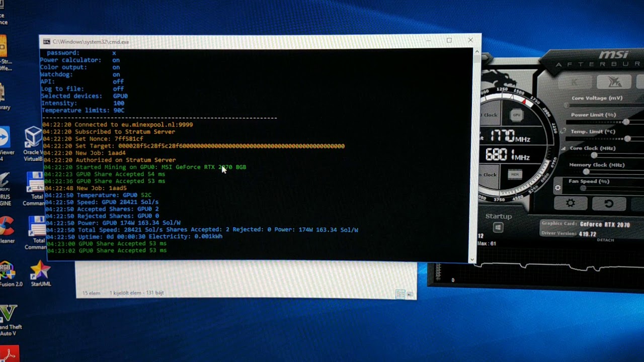Click 'MSI GeForce RTX 2070 8GB' console text
644x362 pixels.
204,167
